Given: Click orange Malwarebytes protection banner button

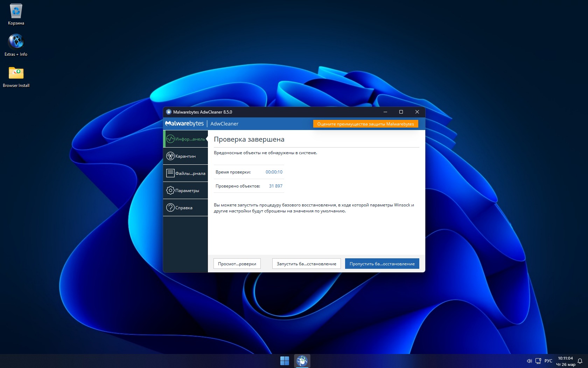Looking at the screenshot, I should (365, 124).
